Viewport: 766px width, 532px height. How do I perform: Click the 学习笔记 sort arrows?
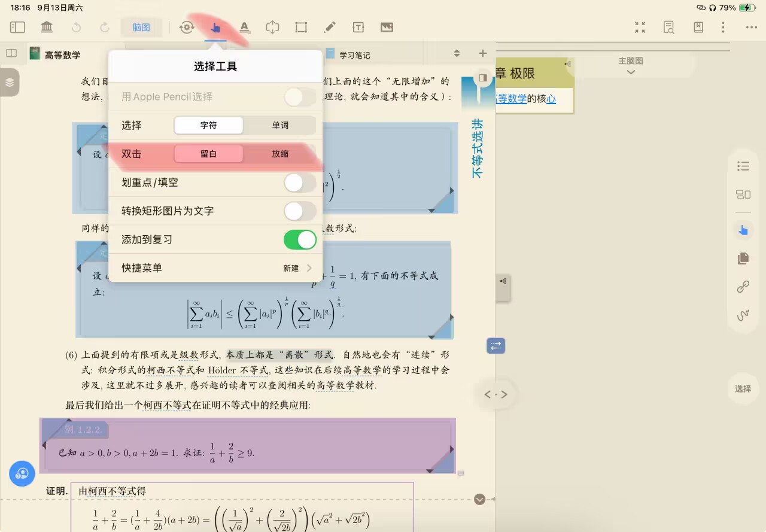(457, 53)
